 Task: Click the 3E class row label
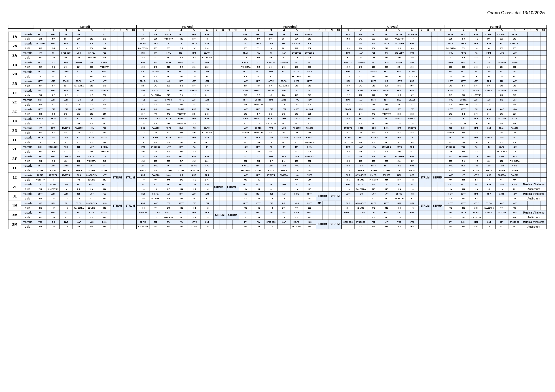tap(15, 159)
